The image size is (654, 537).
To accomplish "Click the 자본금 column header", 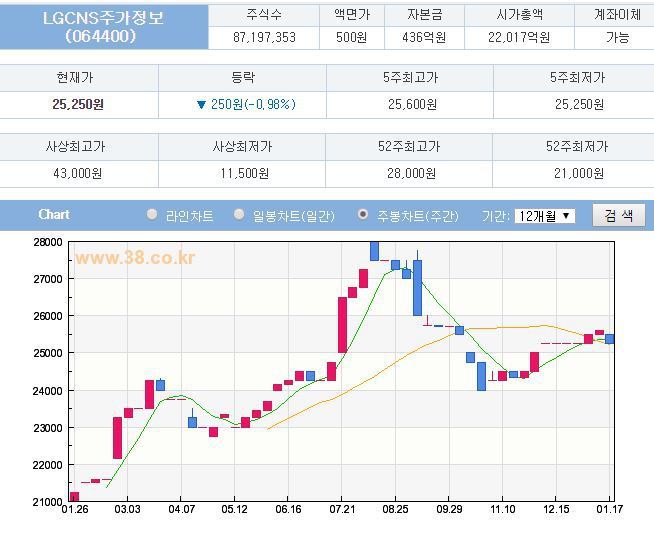I will (425, 15).
